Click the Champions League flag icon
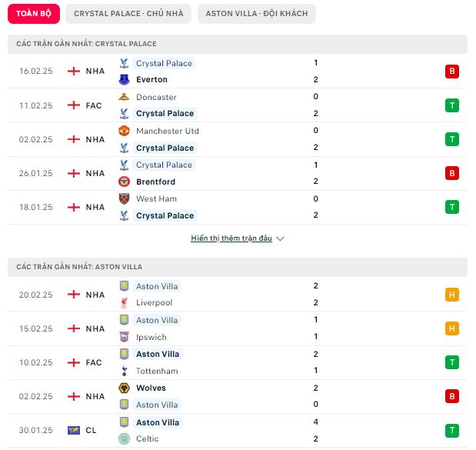The image size is (476, 450). pyautogui.click(x=74, y=430)
